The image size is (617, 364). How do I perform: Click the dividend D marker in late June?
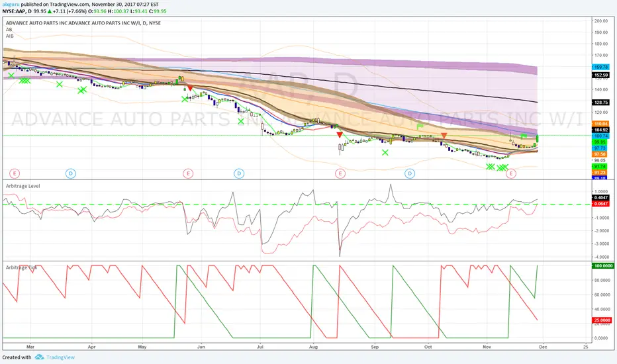point(239,173)
